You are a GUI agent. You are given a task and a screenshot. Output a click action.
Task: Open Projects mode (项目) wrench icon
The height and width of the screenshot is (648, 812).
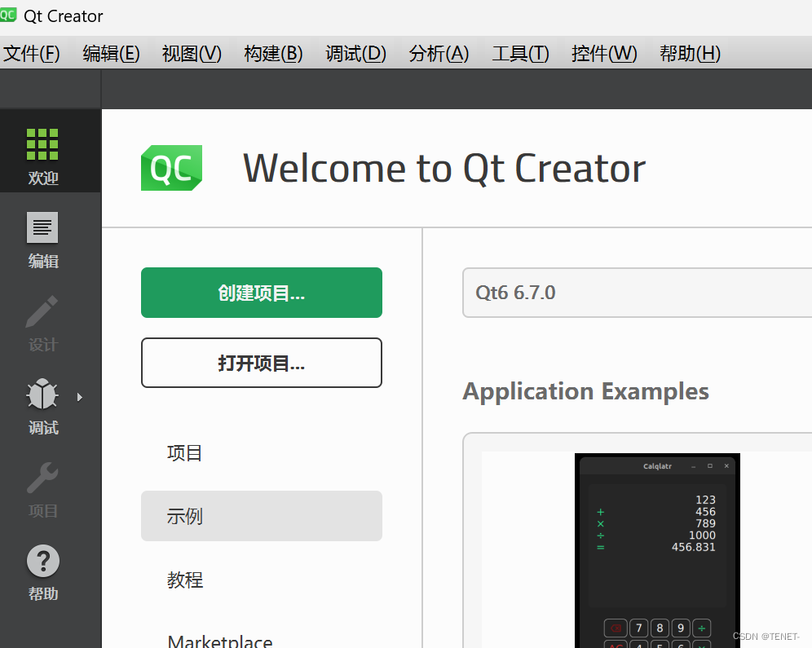pos(42,477)
